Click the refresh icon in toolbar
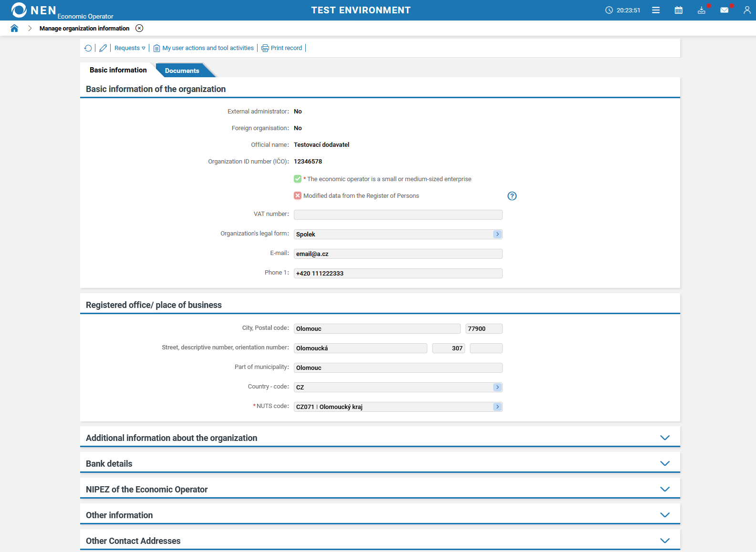The height and width of the screenshot is (552, 756). pos(88,48)
